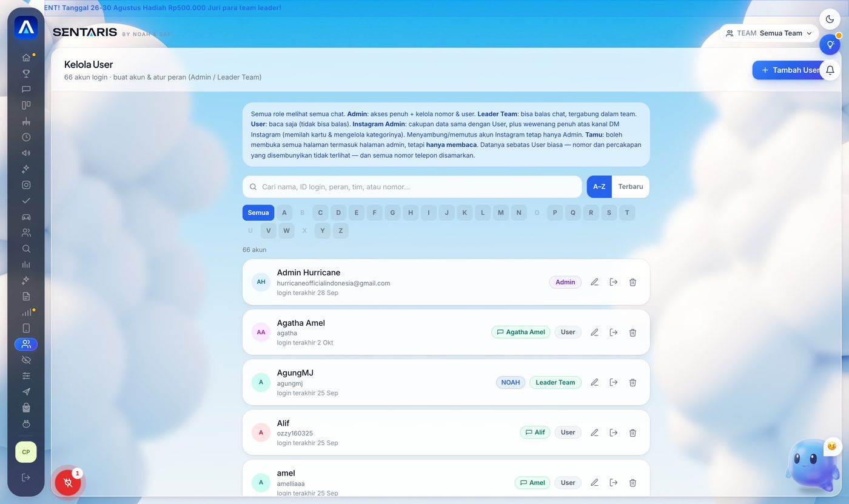Click the logout icon at the sidebar bottom
The width and height of the screenshot is (849, 504).
point(26,477)
